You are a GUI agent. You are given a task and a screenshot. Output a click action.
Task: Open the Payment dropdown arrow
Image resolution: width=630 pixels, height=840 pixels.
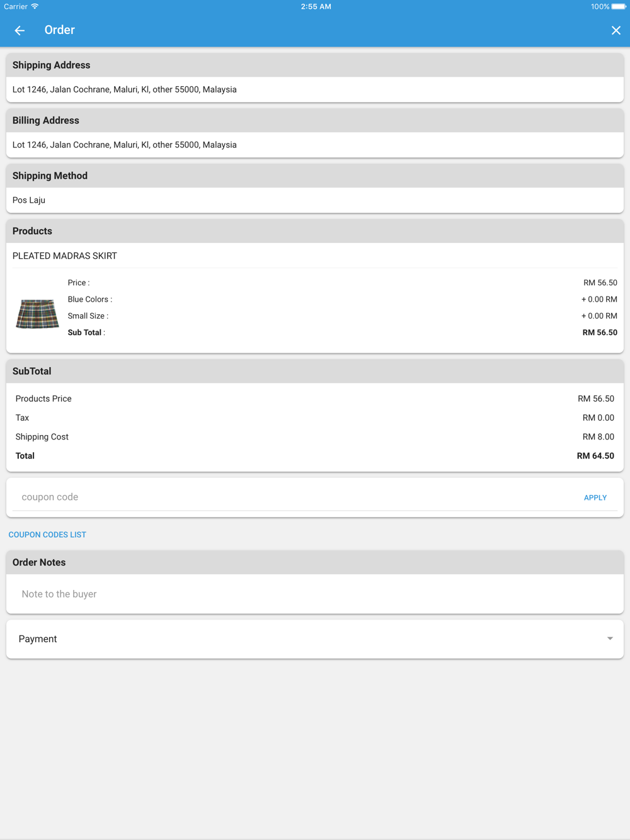pos(609,639)
